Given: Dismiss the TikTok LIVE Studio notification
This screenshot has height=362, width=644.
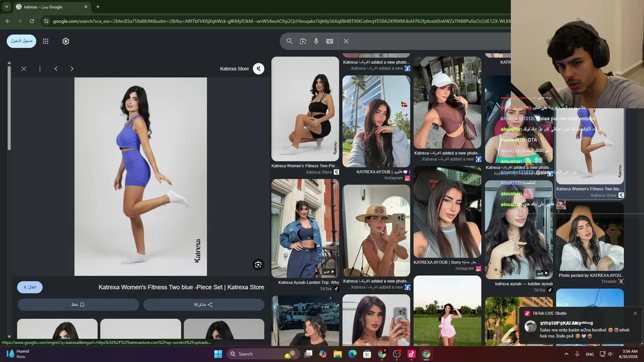Looking at the screenshot, I should 635,313.
